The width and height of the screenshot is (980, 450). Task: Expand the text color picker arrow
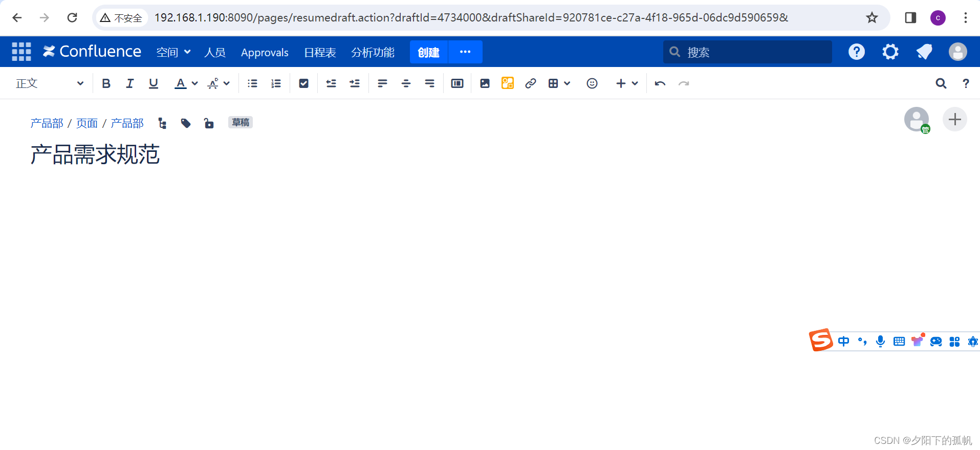pos(195,83)
